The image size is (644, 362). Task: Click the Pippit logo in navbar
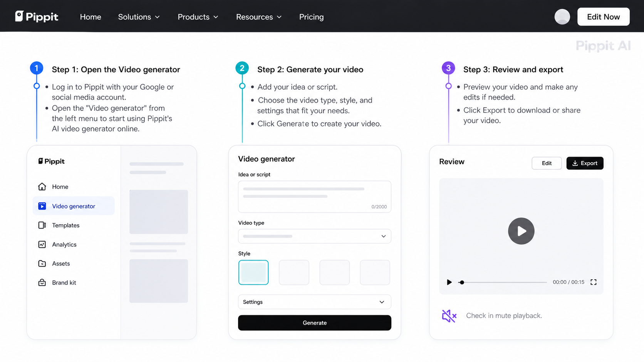[37, 17]
